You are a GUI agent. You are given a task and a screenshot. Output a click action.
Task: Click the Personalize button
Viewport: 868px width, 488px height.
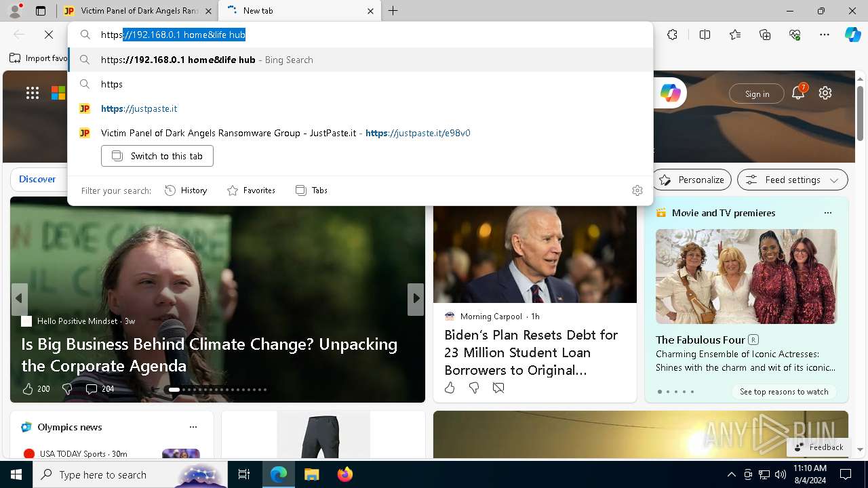click(692, 180)
